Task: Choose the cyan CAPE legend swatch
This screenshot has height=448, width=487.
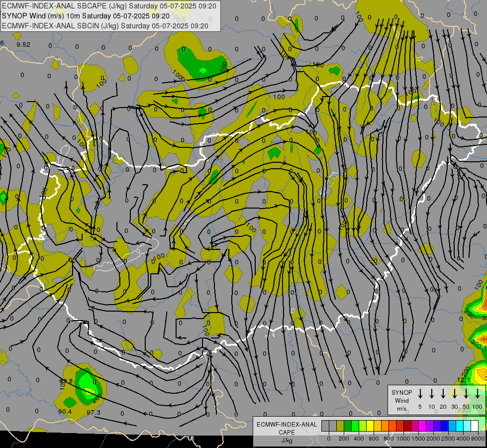Action: (x=460, y=426)
